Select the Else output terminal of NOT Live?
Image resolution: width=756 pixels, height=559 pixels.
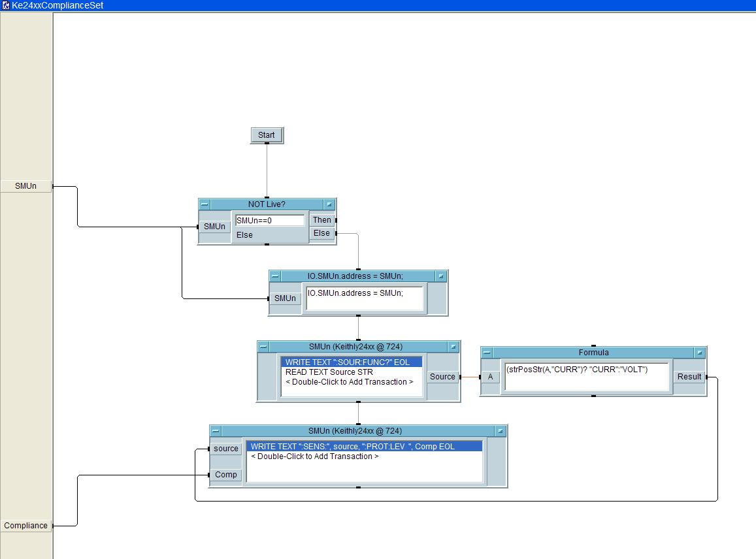(x=321, y=233)
